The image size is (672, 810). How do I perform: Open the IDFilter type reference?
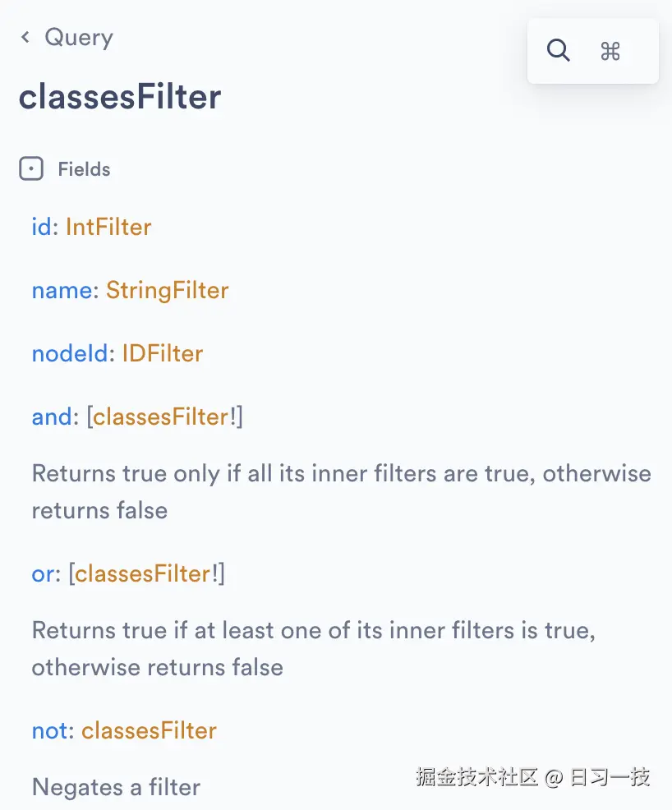pyautogui.click(x=162, y=353)
